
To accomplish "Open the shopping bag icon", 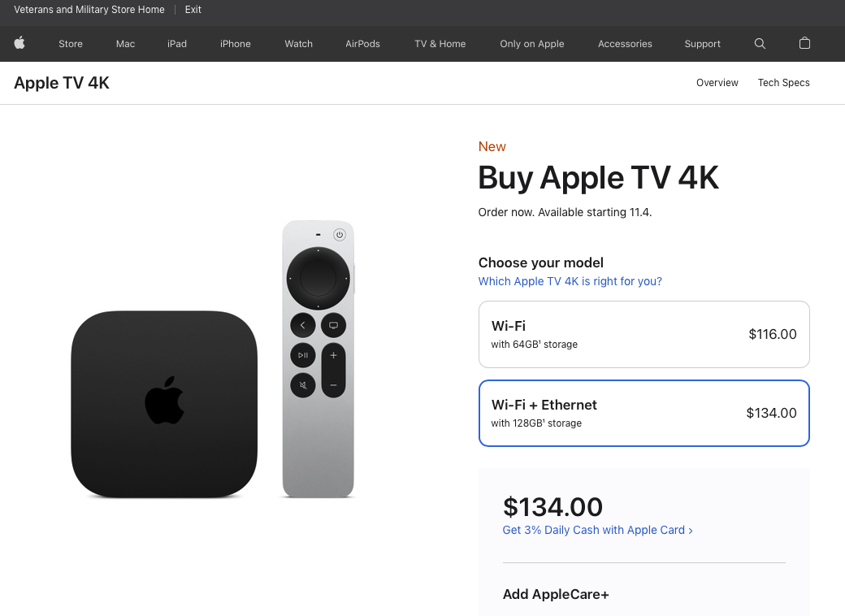I will point(804,43).
